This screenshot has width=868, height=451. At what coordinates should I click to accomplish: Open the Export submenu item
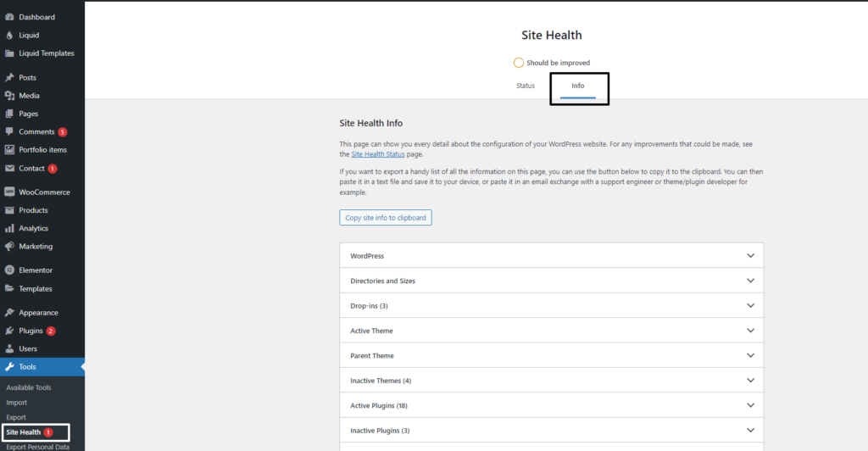point(16,417)
